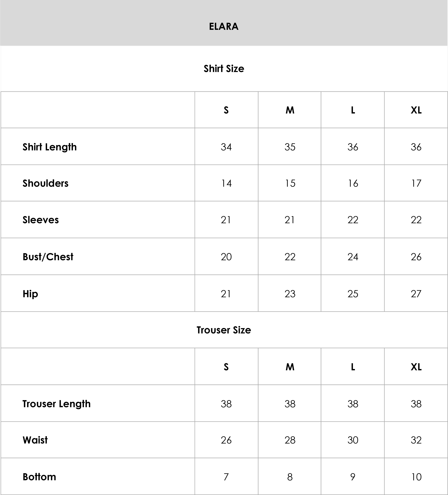Click the ELARA title banner
The image size is (448, 495).
(x=224, y=27)
